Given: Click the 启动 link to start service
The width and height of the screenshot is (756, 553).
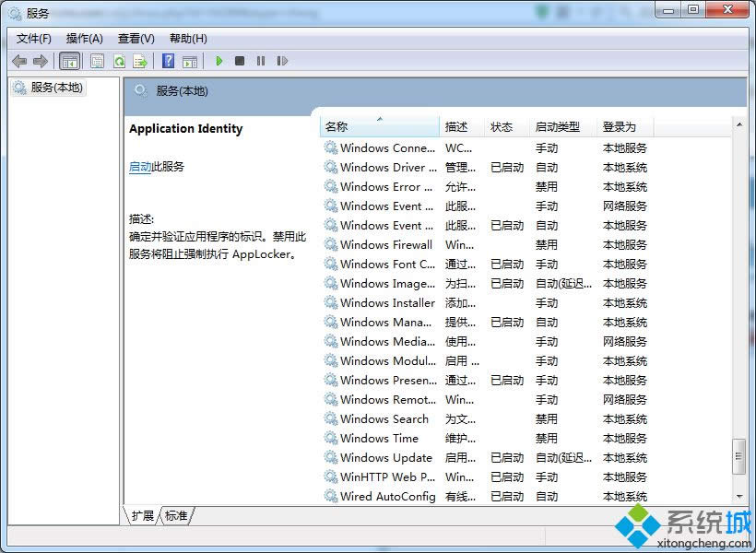Looking at the screenshot, I should (x=140, y=167).
